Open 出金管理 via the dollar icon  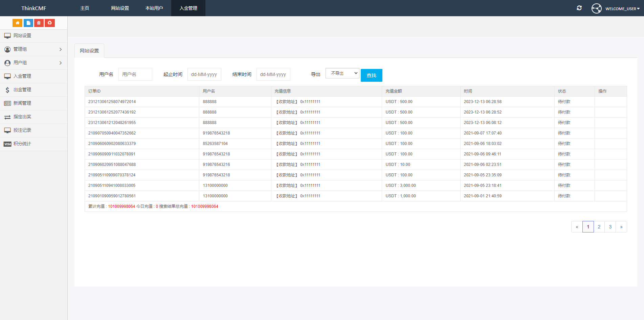click(x=22, y=90)
